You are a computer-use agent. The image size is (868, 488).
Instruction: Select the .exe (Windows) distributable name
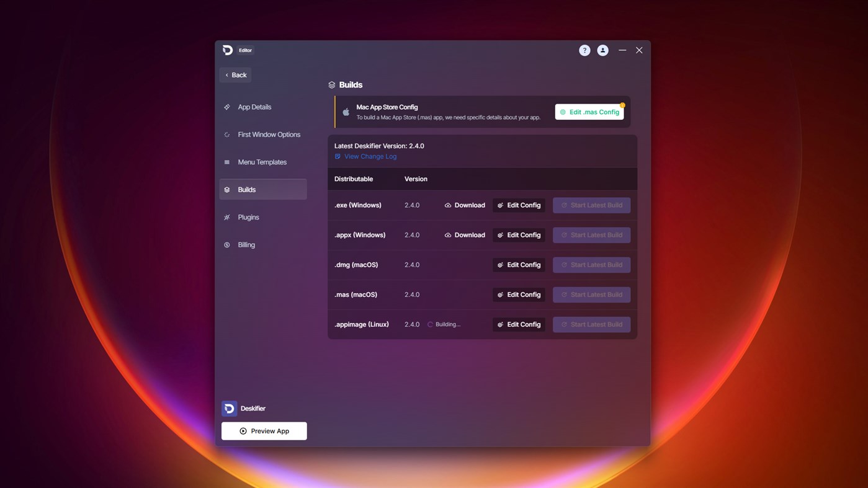pyautogui.click(x=358, y=205)
